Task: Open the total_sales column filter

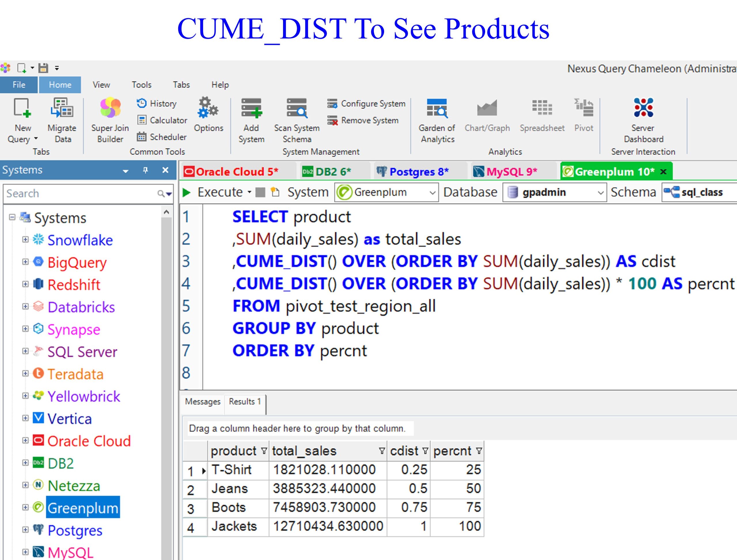Action: 382,451
